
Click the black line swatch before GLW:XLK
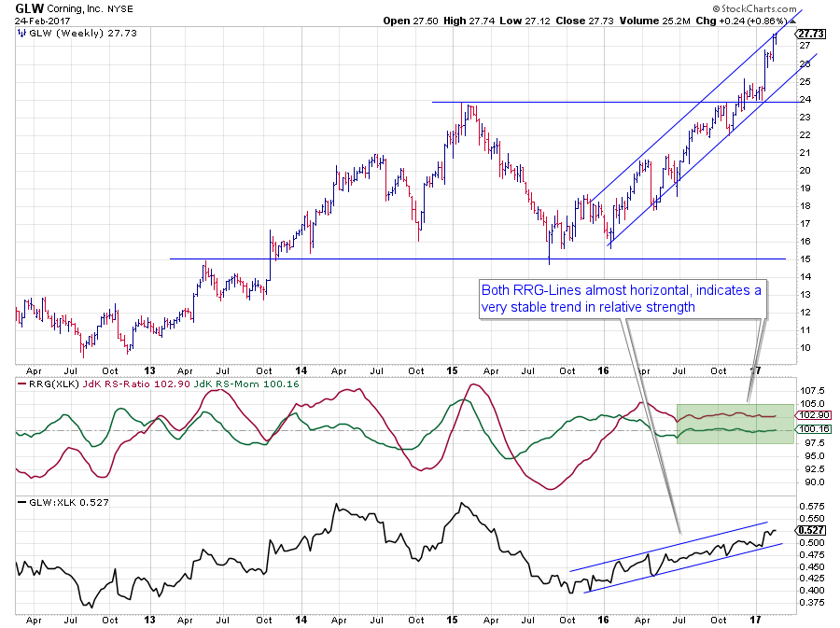tap(21, 502)
